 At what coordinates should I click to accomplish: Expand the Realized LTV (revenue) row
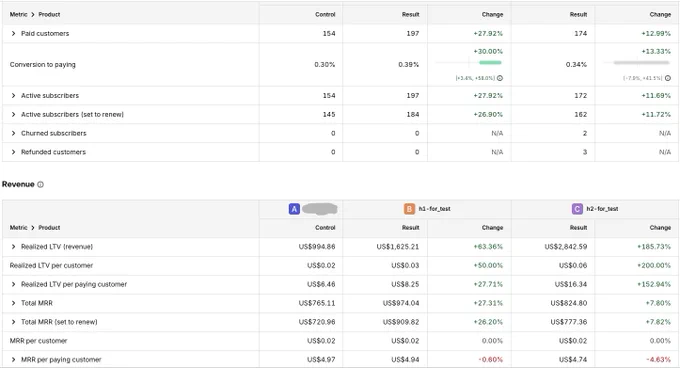(x=13, y=247)
